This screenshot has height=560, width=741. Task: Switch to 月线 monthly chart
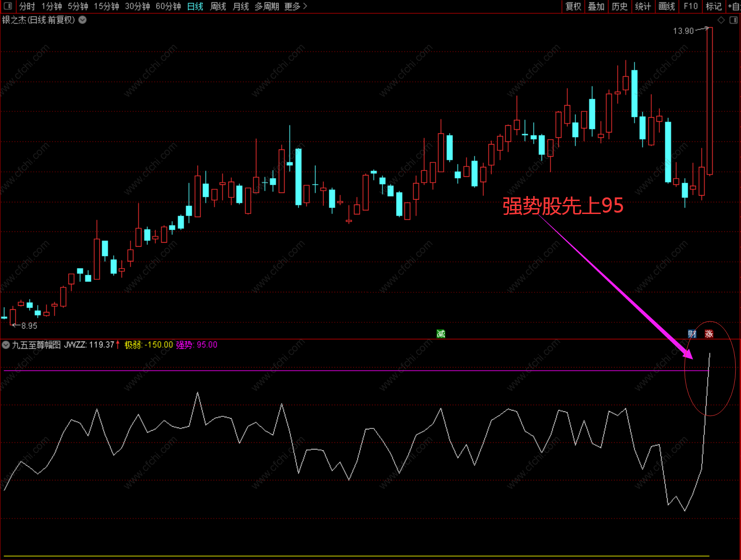pyautogui.click(x=241, y=6)
